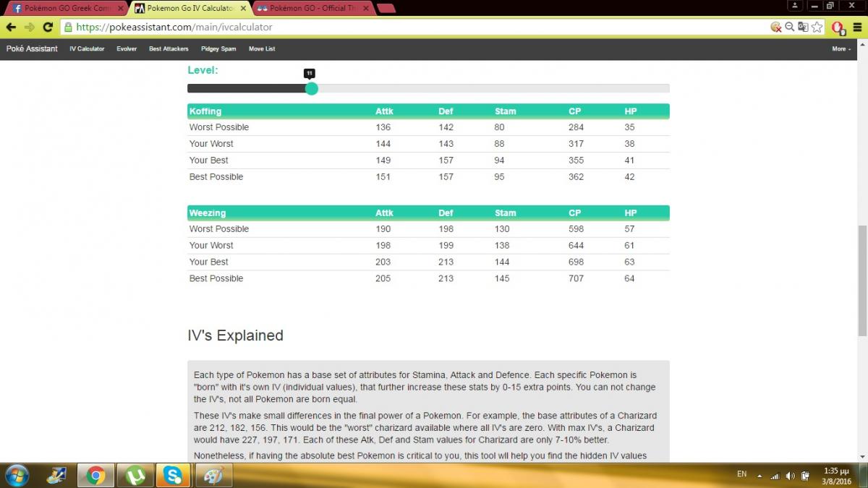Click the page scrollbar thumb
Viewport: 868px width, 488px height.
pyautogui.click(x=861, y=281)
